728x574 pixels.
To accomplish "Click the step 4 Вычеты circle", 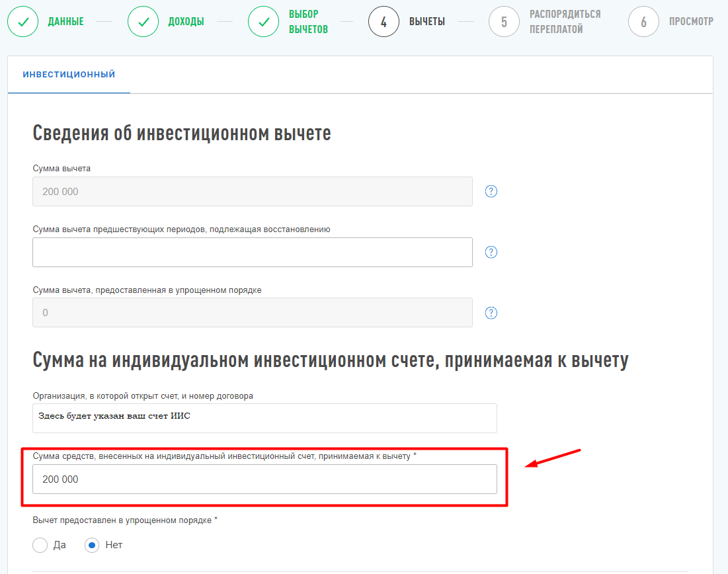I will click(384, 22).
